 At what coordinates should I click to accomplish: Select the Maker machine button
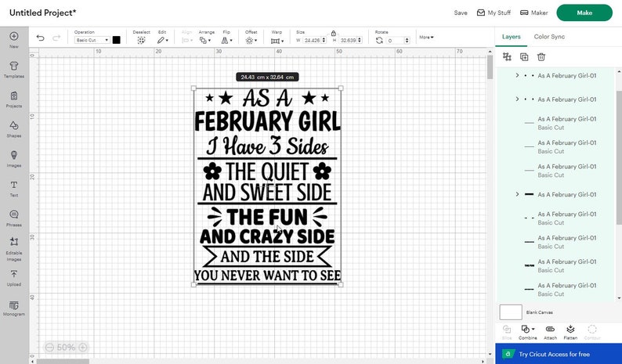point(534,13)
